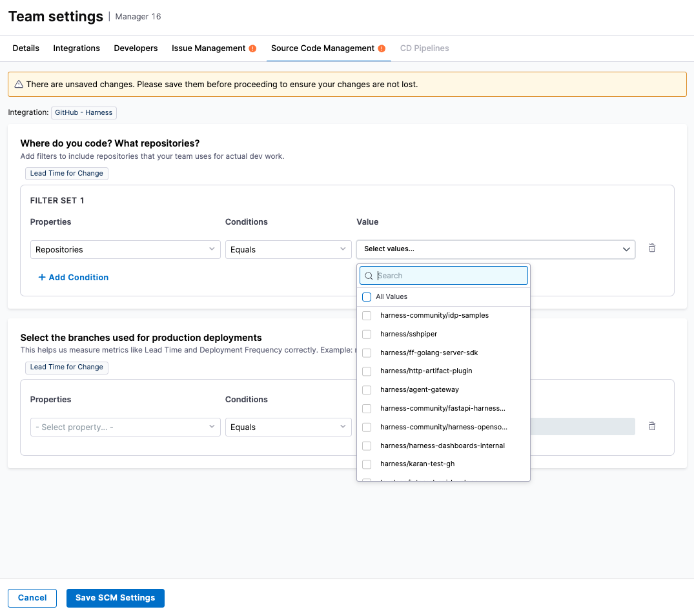Expand the Equals condition dropdown in Filter Set 1

(288, 250)
